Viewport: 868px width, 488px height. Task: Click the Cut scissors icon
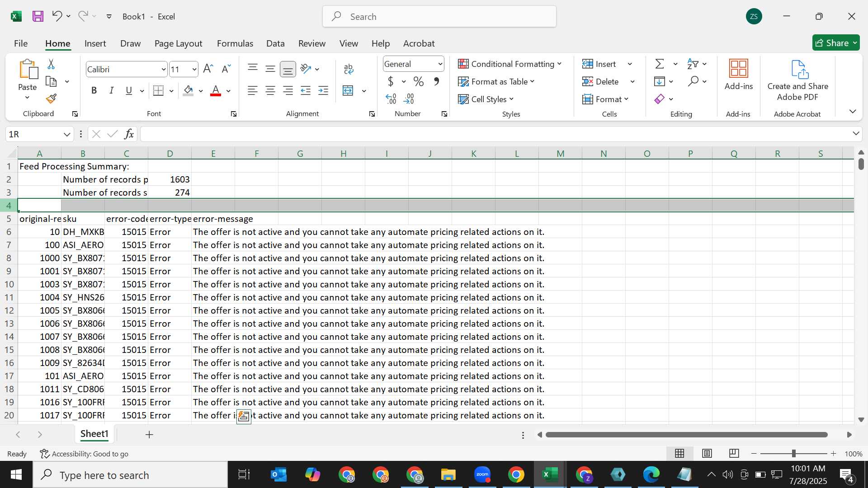(51, 64)
